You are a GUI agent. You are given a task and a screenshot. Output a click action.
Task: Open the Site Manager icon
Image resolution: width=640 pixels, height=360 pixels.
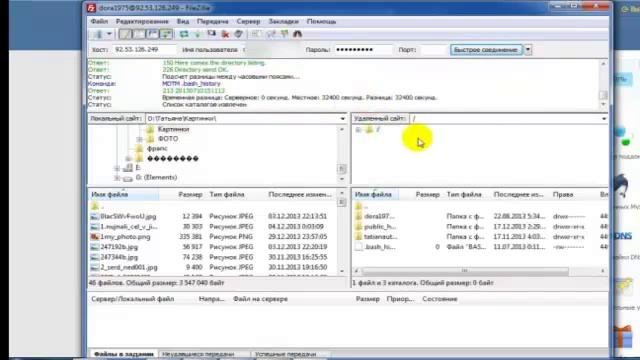coord(98,34)
